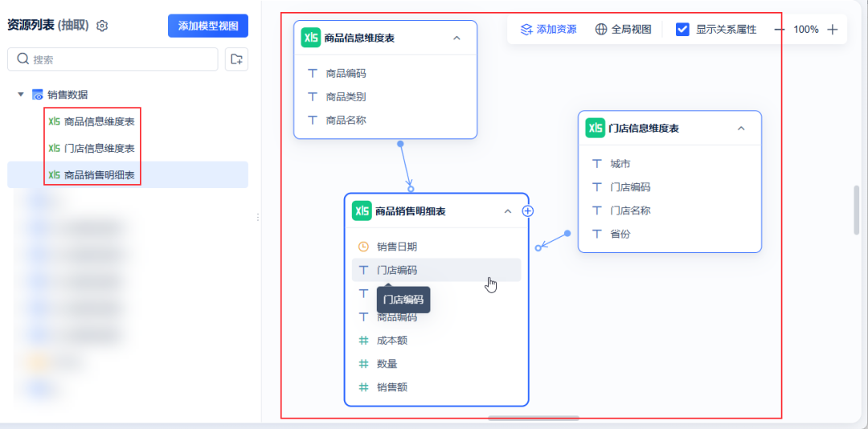Select 商品信息维度表 in resource list
868x429 pixels.
[x=92, y=121]
